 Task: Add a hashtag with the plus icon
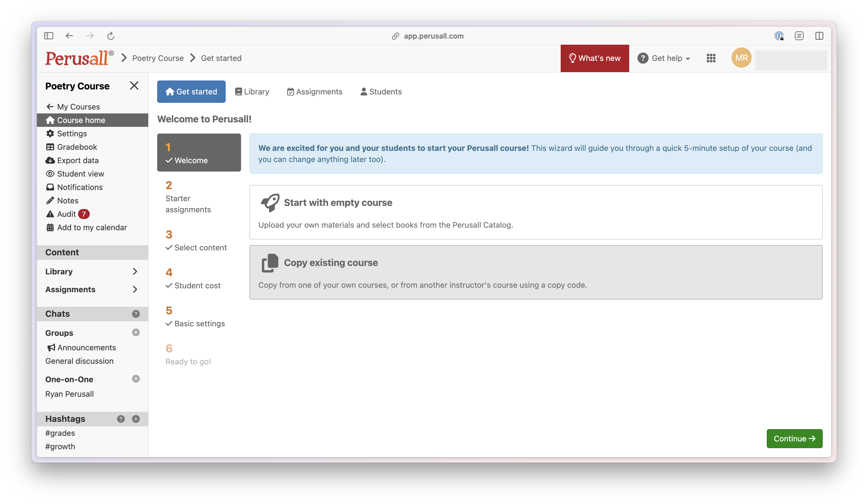coord(136,419)
